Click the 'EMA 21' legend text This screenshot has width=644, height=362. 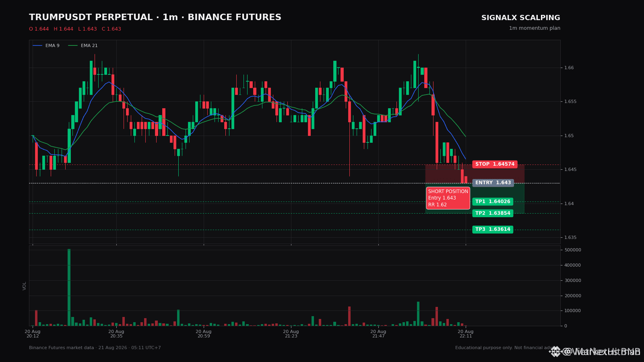(89, 46)
